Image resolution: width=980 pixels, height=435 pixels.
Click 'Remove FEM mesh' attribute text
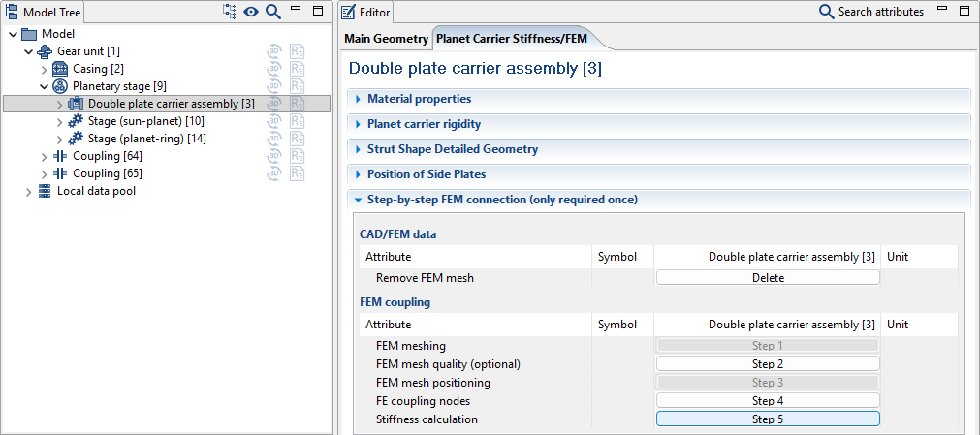pyautogui.click(x=425, y=278)
